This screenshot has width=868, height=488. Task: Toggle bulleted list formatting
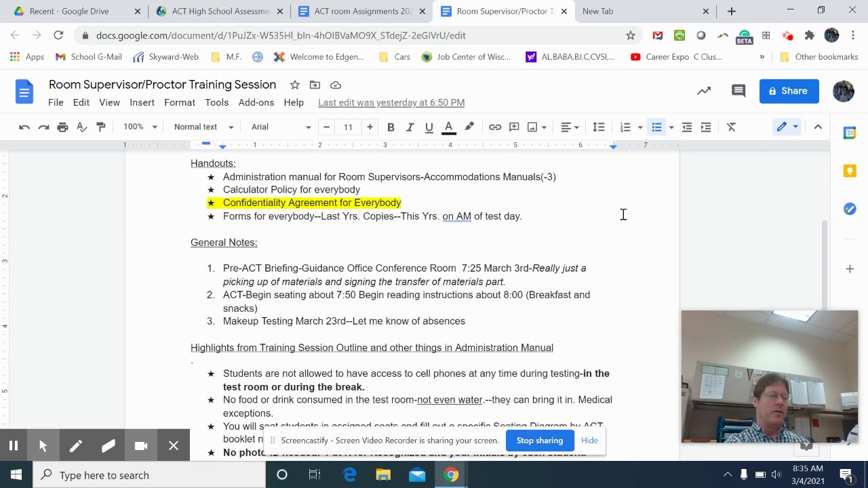tap(656, 127)
